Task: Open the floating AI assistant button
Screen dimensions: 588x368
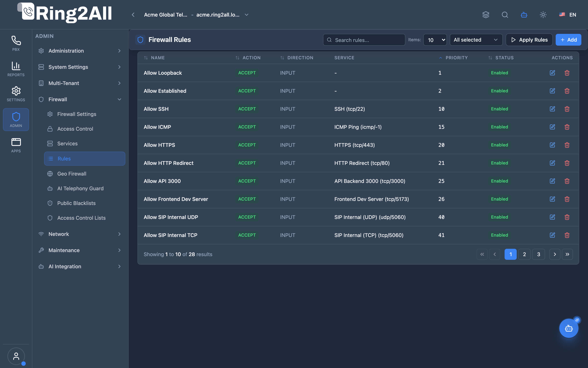Action: click(569, 328)
